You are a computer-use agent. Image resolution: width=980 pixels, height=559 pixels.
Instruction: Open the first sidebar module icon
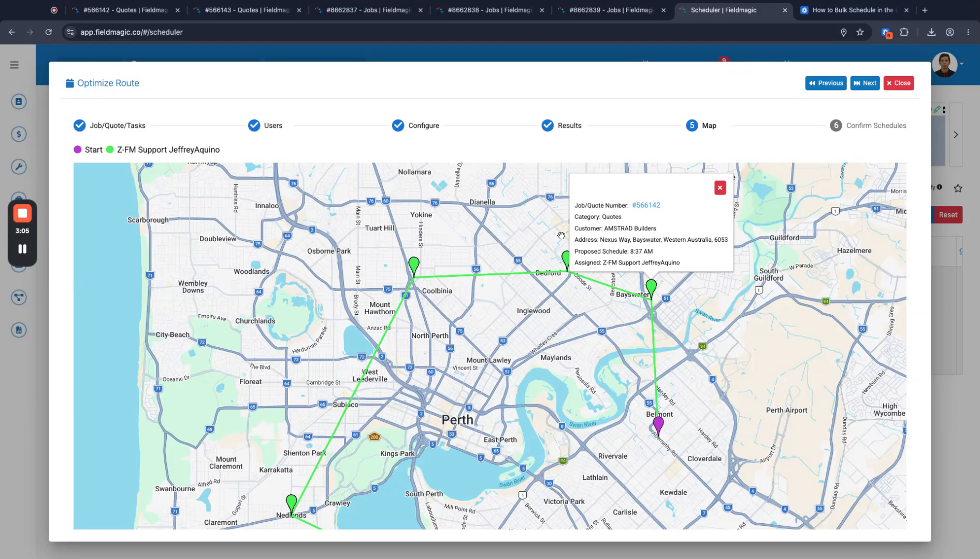19,101
